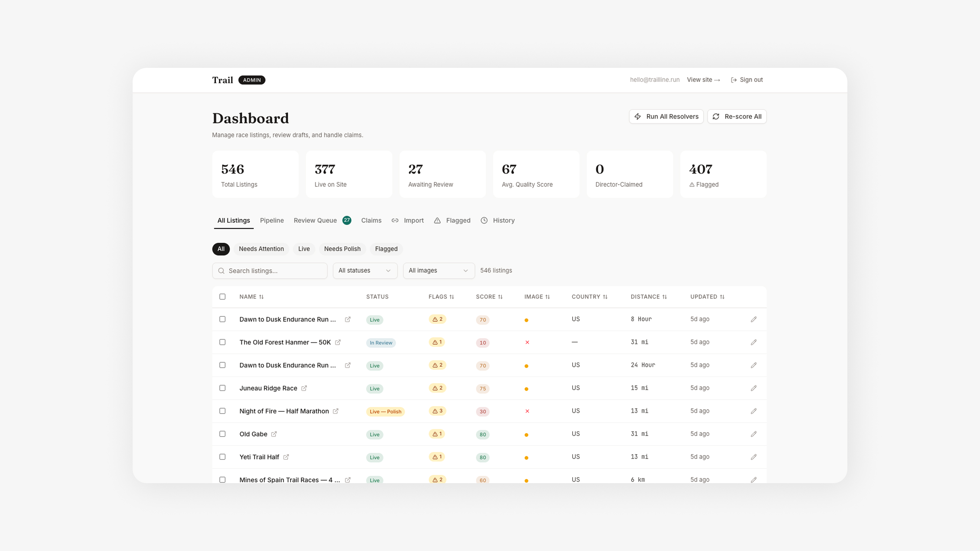Switch to the Review Queue tab

pos(315,220)
